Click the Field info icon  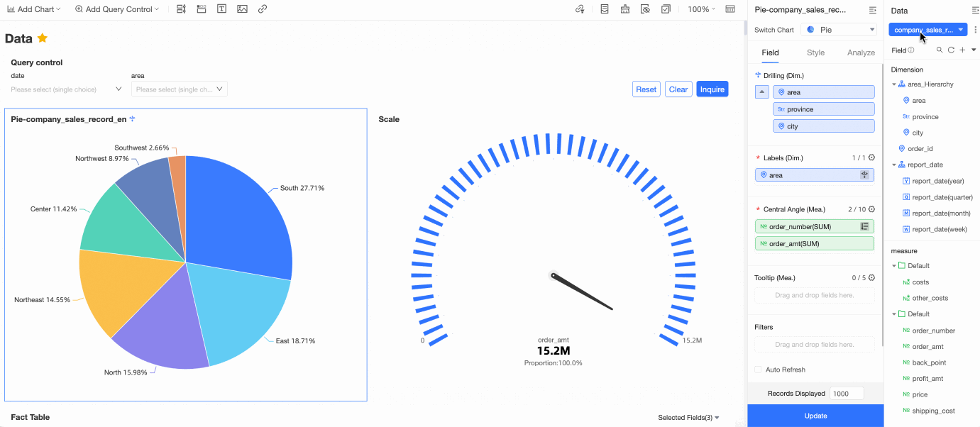click(911, 50)
